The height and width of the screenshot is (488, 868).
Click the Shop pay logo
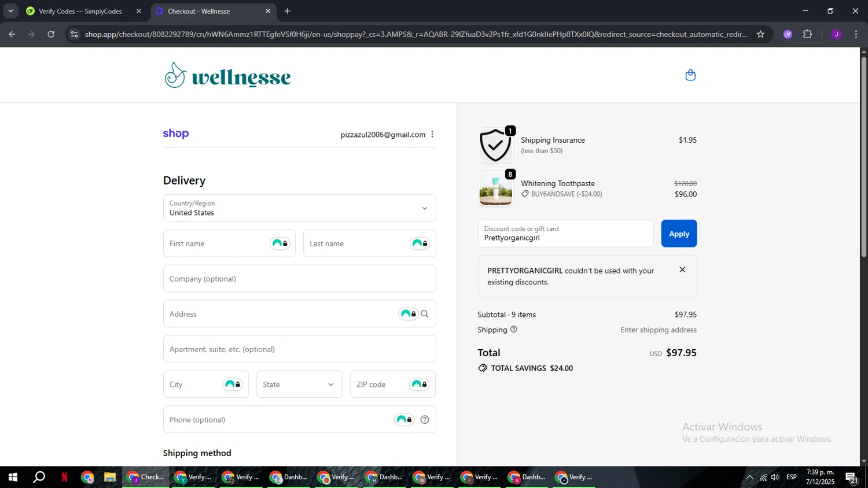click(176, 134)
